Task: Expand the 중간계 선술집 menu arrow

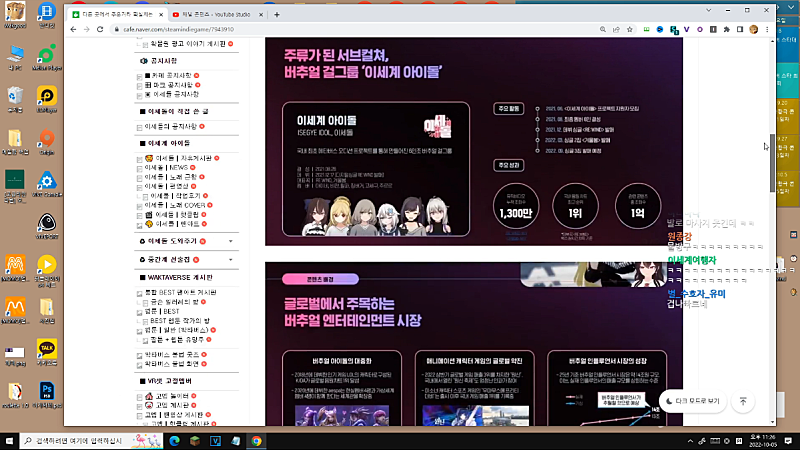Action: pos(231,260)
